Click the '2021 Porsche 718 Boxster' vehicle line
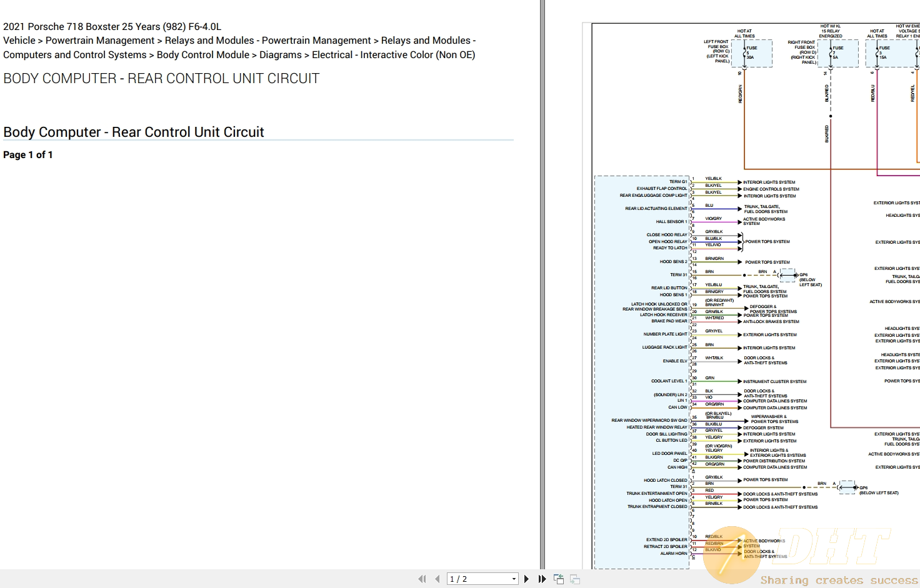The width and height of the screenshot is (920, 588). click(x=112, y=26)
